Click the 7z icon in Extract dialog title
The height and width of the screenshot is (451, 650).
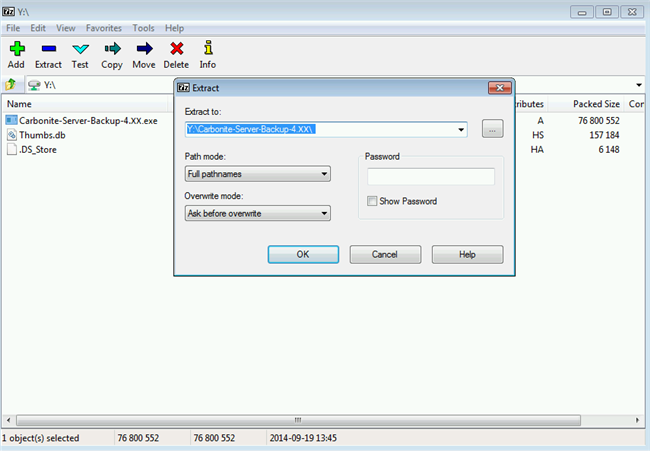183,87
